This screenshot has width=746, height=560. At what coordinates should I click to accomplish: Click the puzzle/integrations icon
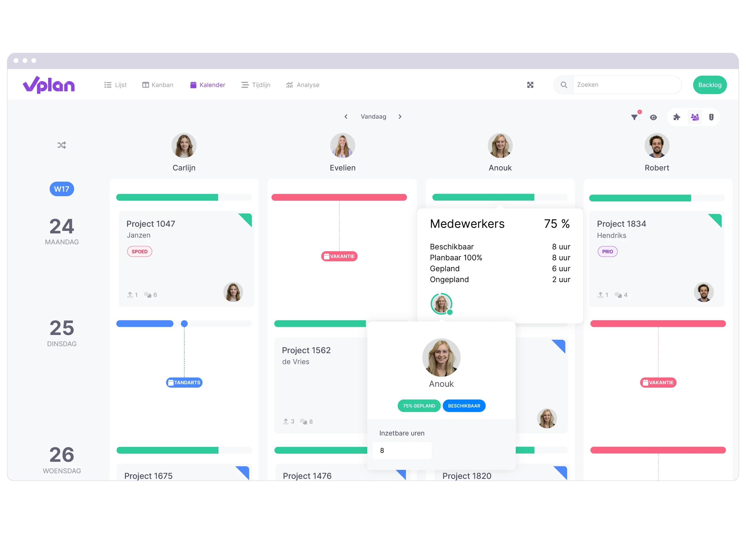click(676, 117)
